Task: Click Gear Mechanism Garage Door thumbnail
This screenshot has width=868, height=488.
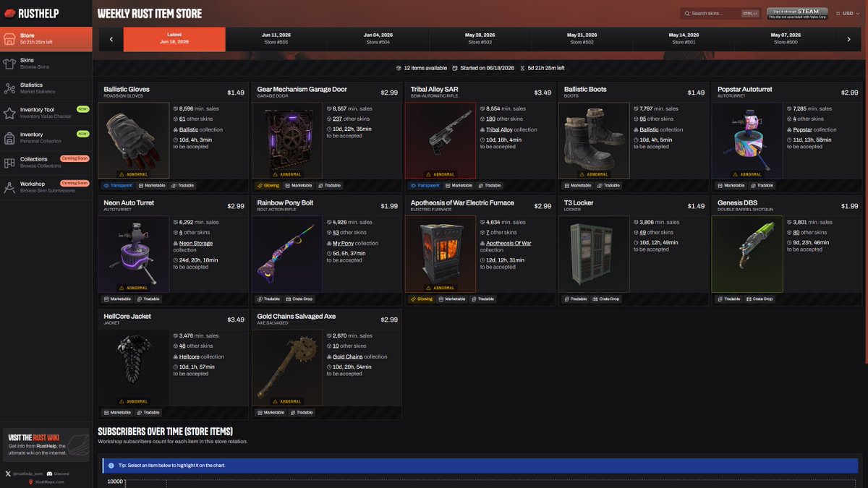Action: (287, 140)
